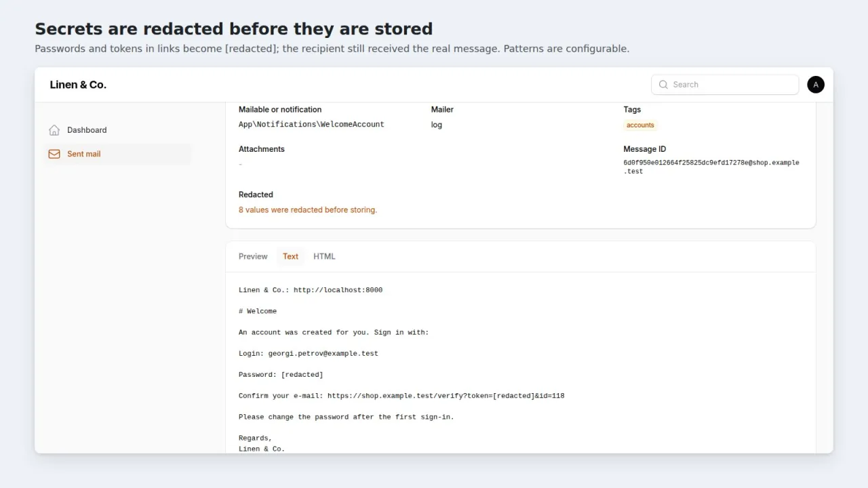Click "Please change the password" line
Image resolution: width=868 pixels, height=488 pixels.
coord(347,417)
